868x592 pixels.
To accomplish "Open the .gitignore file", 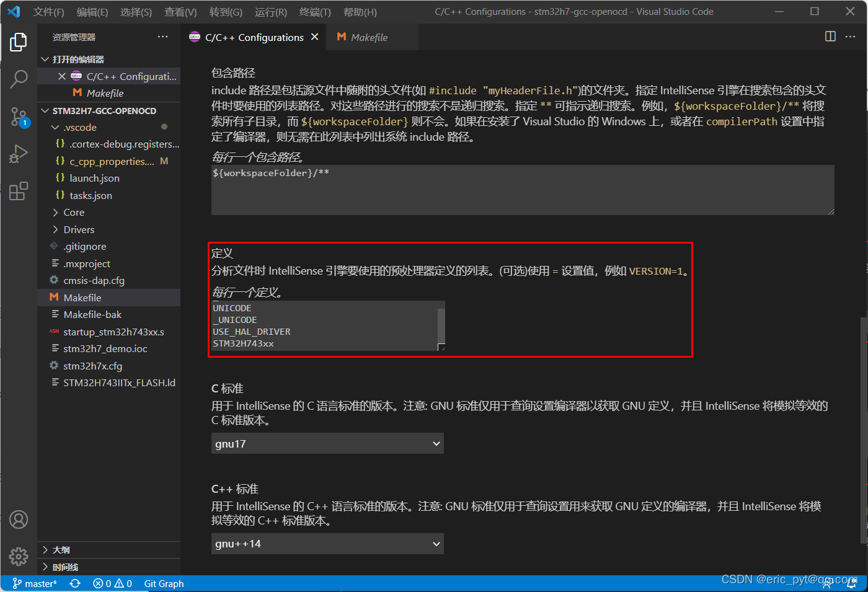I will pyautogui.click(x=109, y=246).
